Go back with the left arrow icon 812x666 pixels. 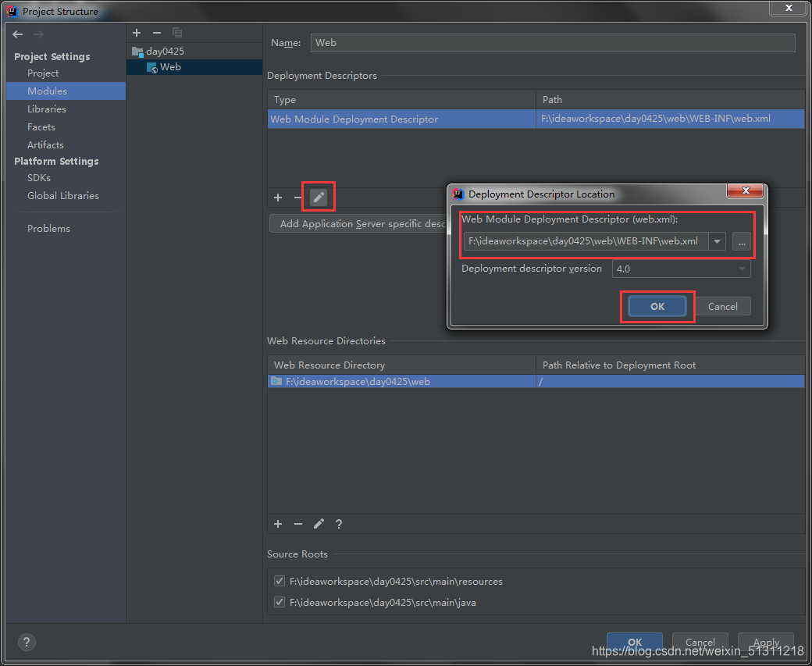18,34
